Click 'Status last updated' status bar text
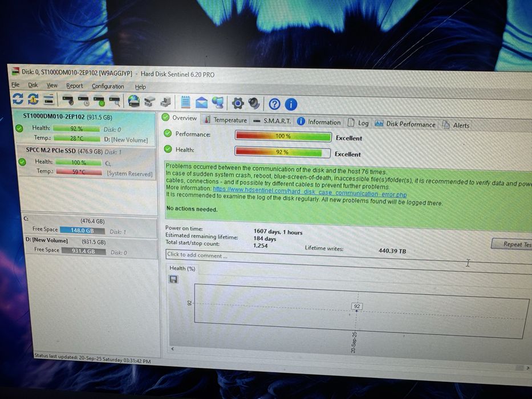 (92, 359)
